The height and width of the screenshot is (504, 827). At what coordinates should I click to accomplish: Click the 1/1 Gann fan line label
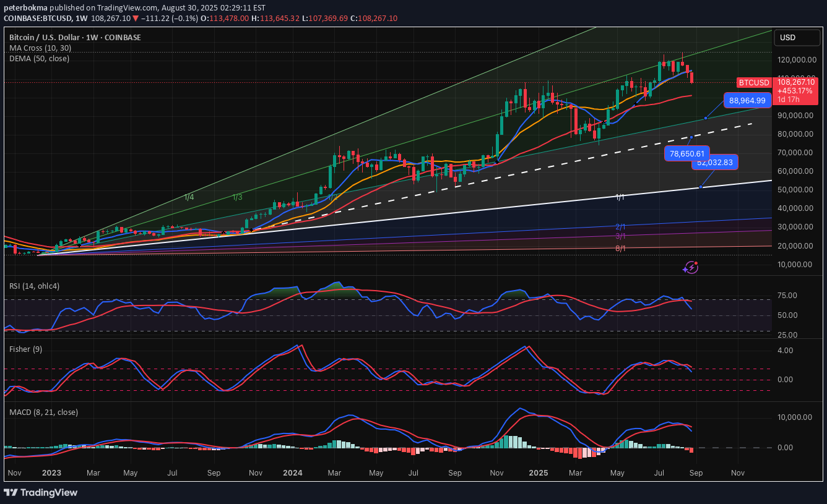click(x=620, y=197)
